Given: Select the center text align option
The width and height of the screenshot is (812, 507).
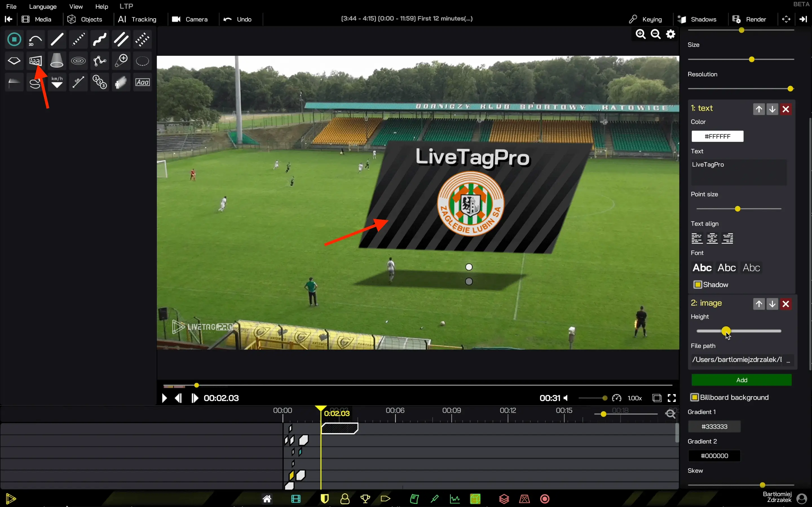Looking at the screenshot, I should coord(712,238).
